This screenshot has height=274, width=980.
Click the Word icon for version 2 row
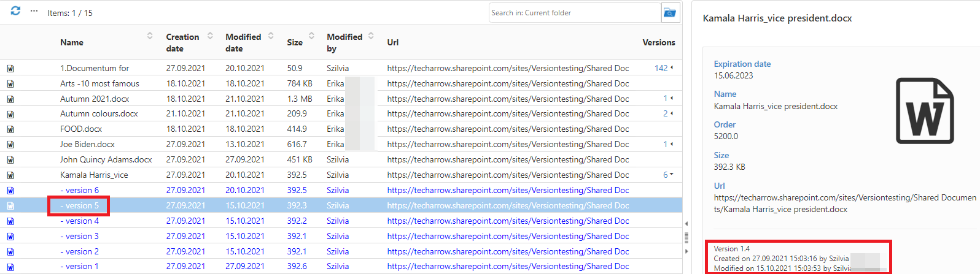(x=10, y=252)
